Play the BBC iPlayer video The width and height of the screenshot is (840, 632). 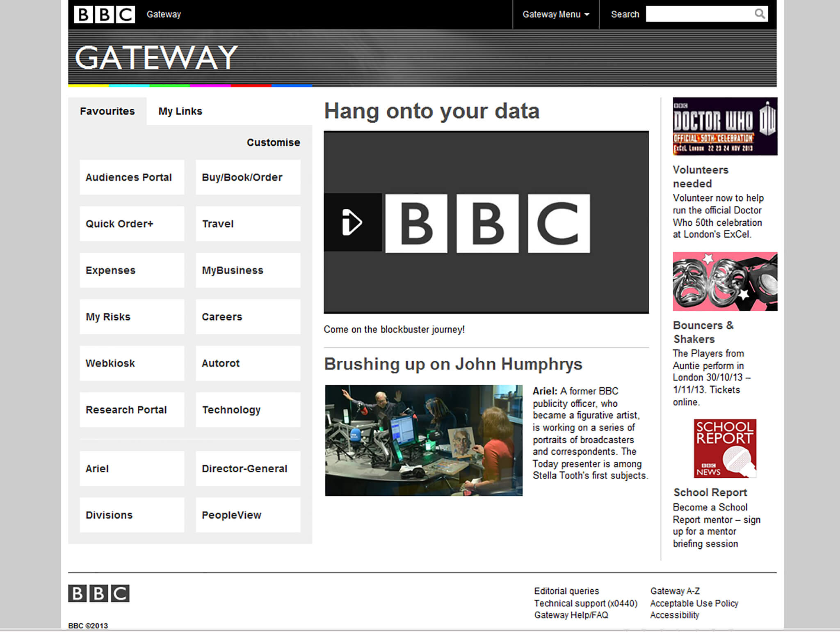pyautogui.click(x=352, y=222)
